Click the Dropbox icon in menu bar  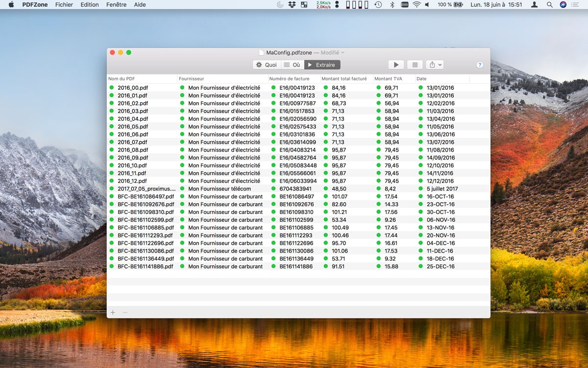(x=292, y=4)
